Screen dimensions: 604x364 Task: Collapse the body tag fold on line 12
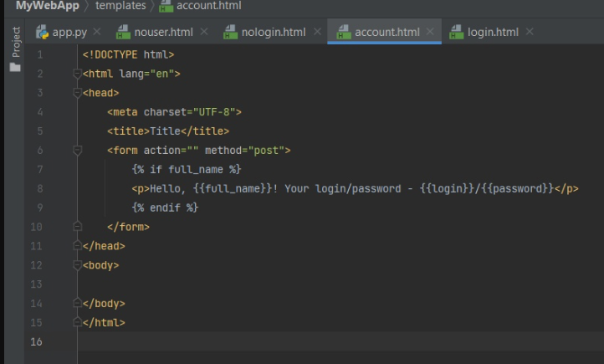(x=78, y=265)
